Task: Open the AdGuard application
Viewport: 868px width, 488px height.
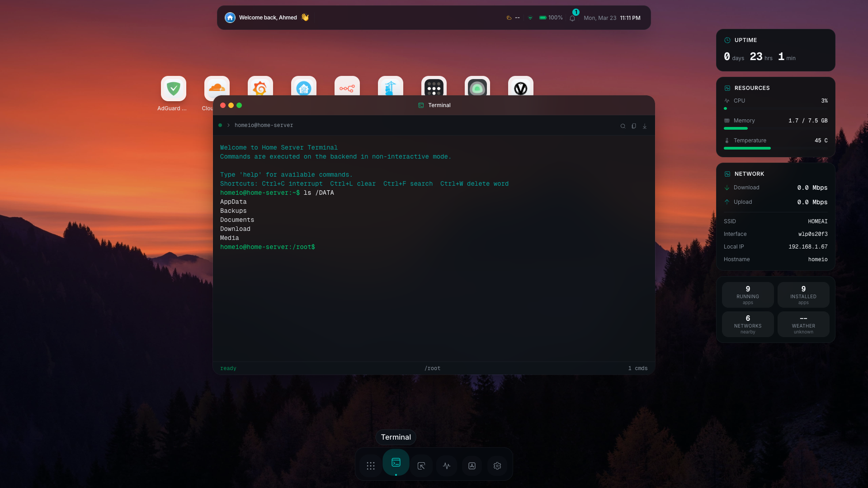Action: (x=173, y=89)
